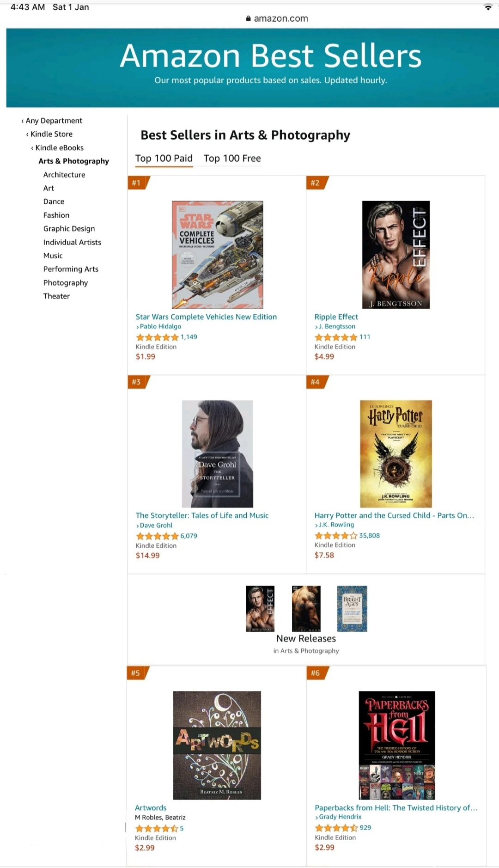Image resolution: width=499 pixels, height=868 pixels.
Task: Click the star rating for The Storyteller
Action: point(157,536)
